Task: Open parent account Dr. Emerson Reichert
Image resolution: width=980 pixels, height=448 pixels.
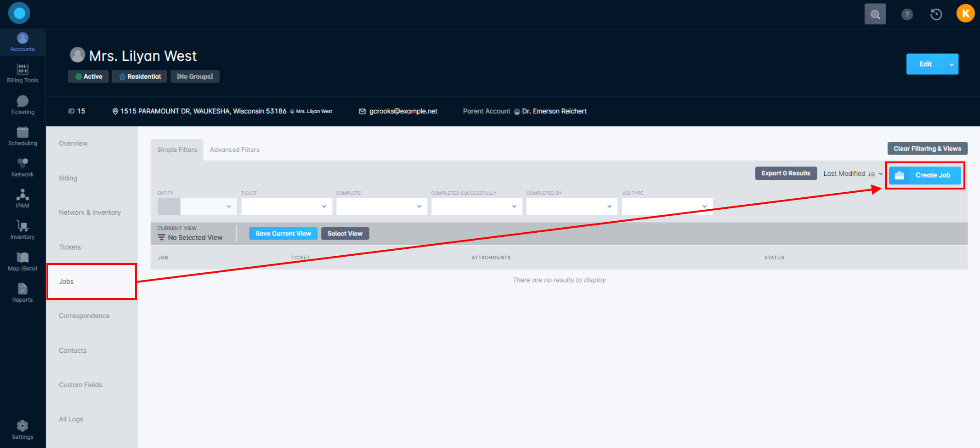Action: [x=555, y=111]
